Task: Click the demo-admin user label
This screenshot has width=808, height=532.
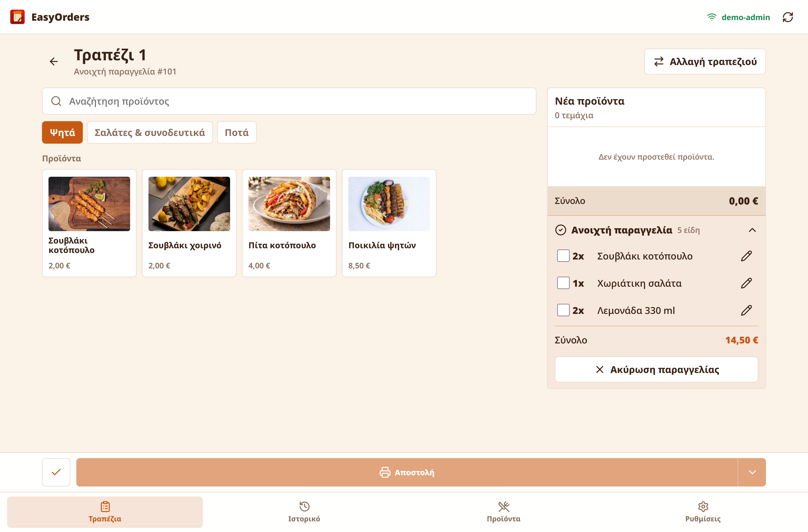Action: click(x=745, y=17)
